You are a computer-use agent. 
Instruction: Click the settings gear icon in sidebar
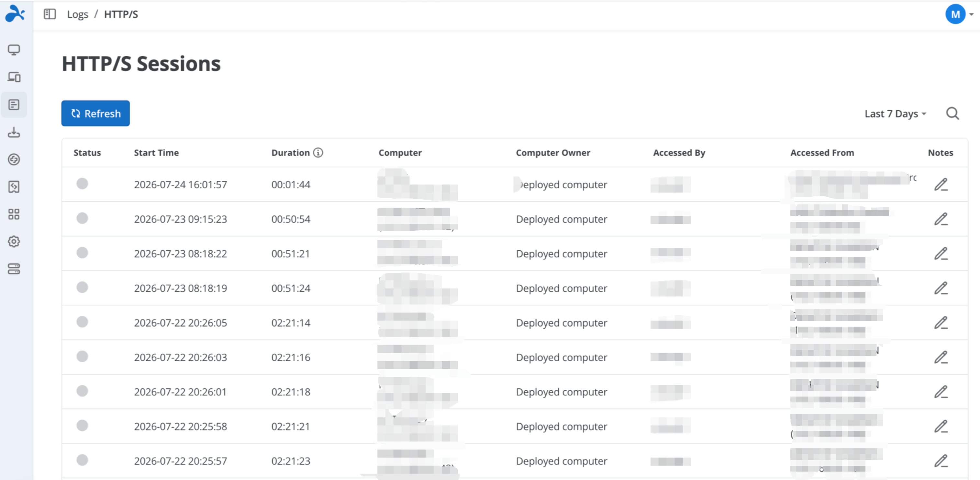pos(14,242)
